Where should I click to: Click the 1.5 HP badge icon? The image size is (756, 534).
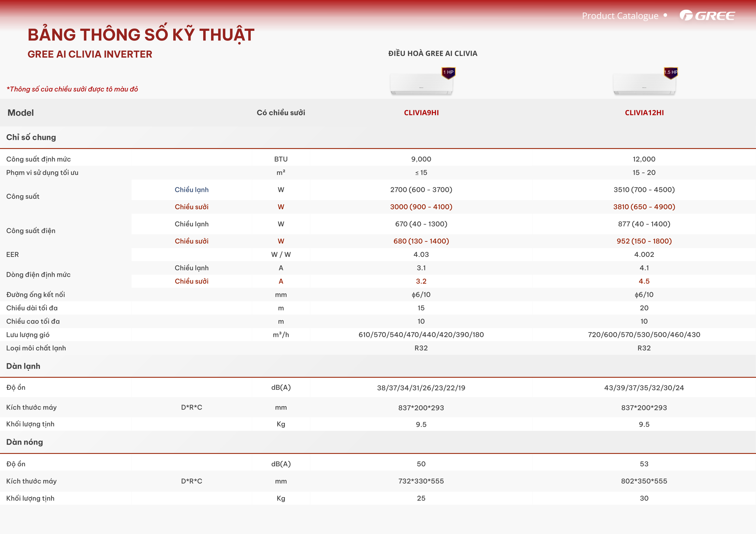pyautogui.click(x=670, y=73)
